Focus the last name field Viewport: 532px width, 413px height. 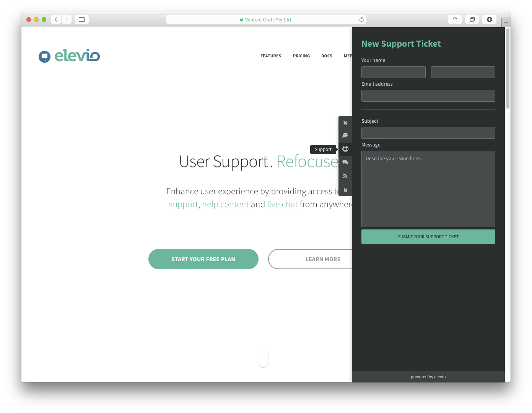463,72
